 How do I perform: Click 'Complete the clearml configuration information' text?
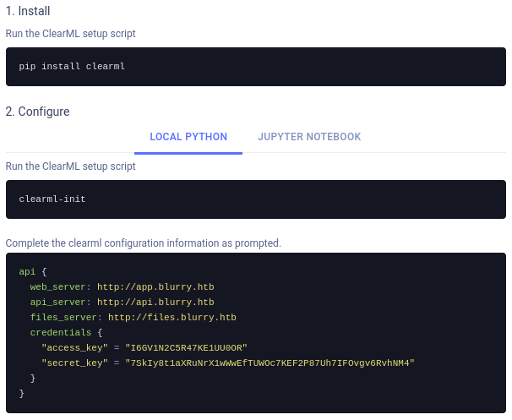click(x=144, y=243)
